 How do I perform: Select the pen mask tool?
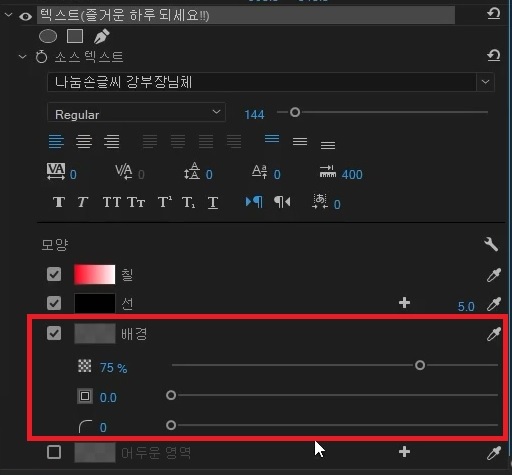(101, 36)
